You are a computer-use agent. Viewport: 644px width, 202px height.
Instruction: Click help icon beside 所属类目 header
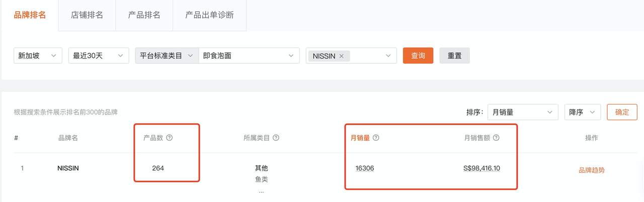coord(276,138)
